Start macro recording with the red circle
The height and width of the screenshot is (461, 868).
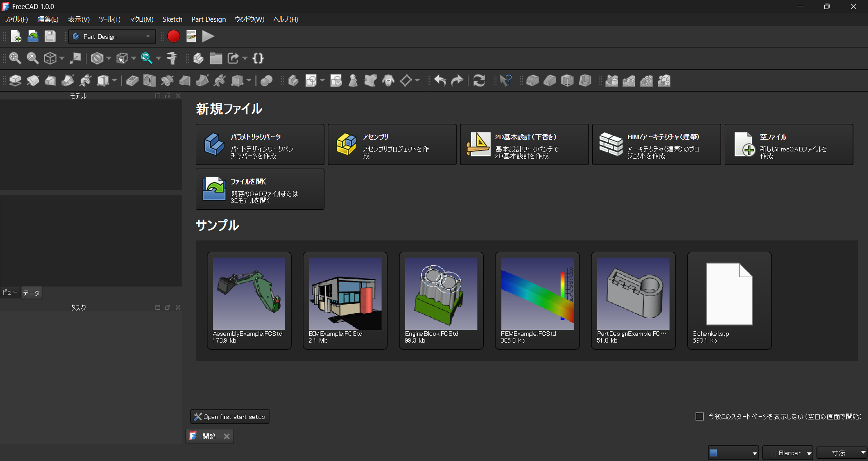pos(174,36)
